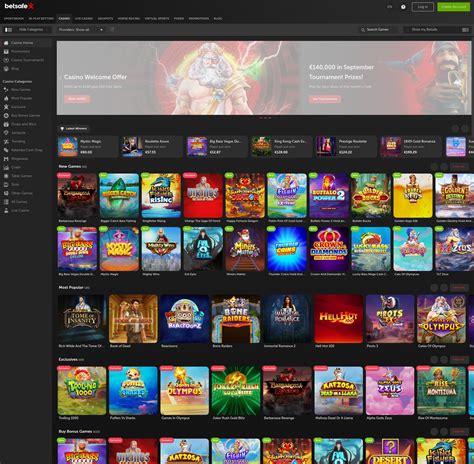Viewport: 474px width, 464px height.
Task: Open Crown and Diamonds game thumbnail
Action: click(x=329, y=249)
